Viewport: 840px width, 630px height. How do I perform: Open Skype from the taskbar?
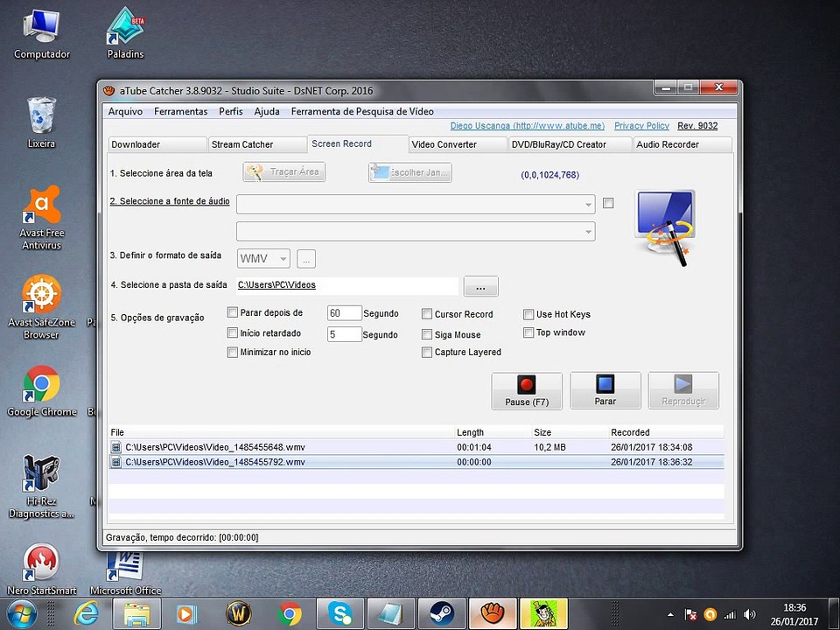[340, 614]
